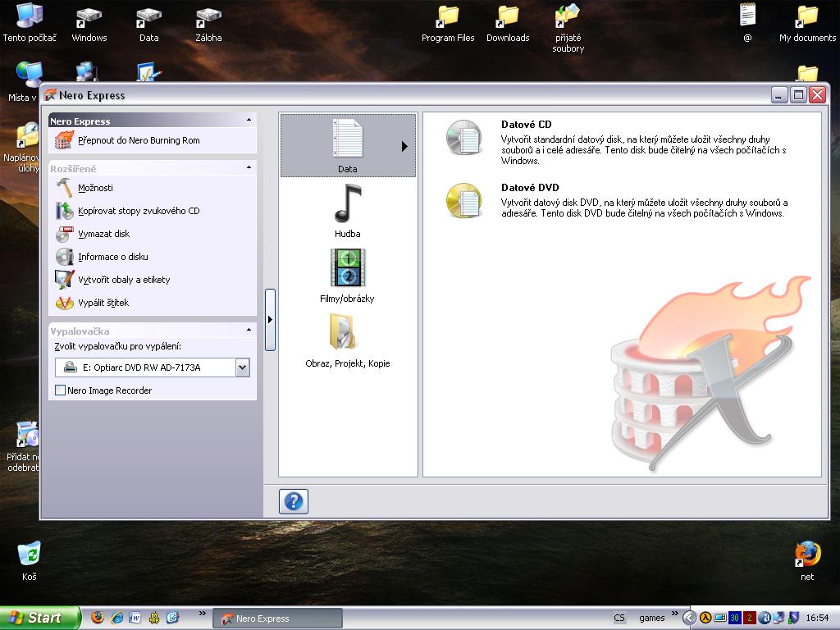Select the Hudba music note category

(348, 211)
